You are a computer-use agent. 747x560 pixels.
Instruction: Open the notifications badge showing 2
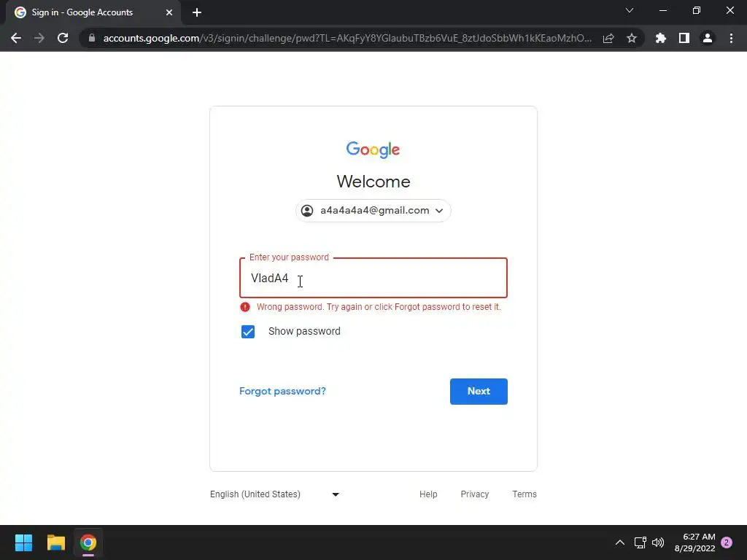[x=727, y=542]
